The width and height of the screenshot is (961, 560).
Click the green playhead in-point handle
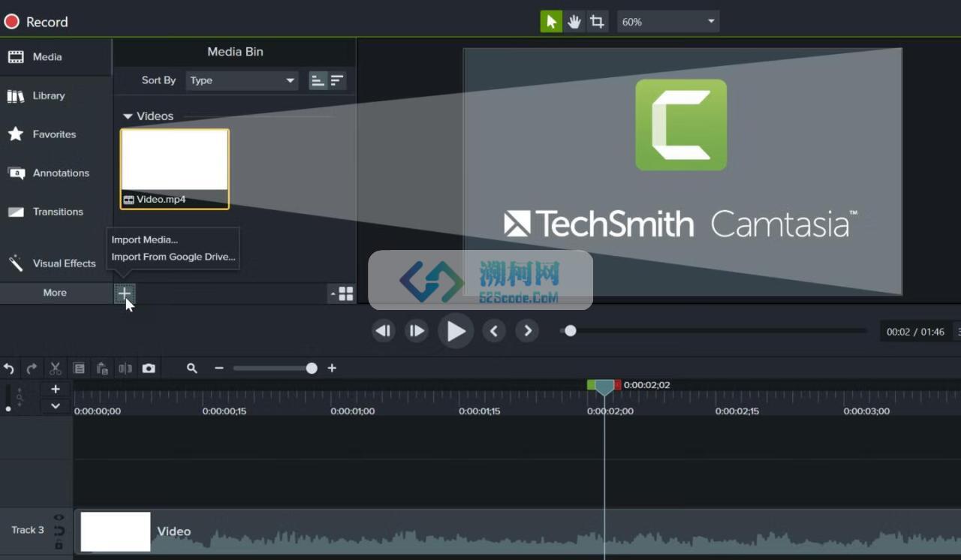[591, 384]
